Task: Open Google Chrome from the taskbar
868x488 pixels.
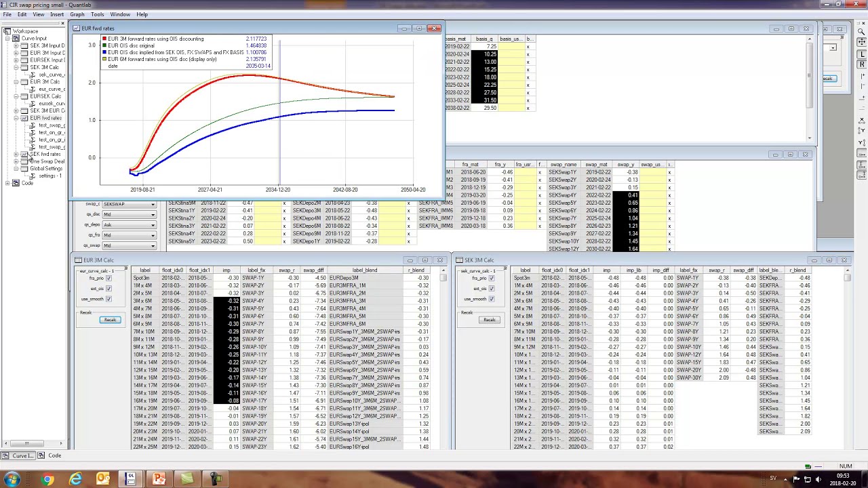Action: pyautogui.click(x=47, y=479)
